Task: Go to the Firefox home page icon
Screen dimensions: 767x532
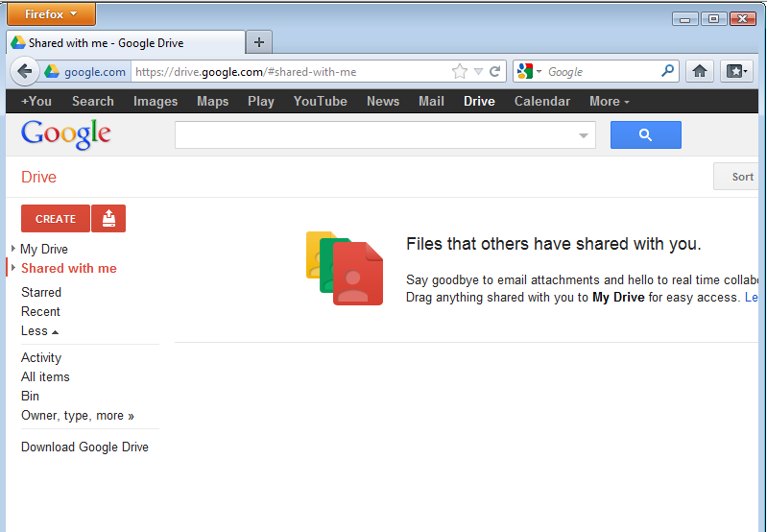Action: click(x=700, y=71)
